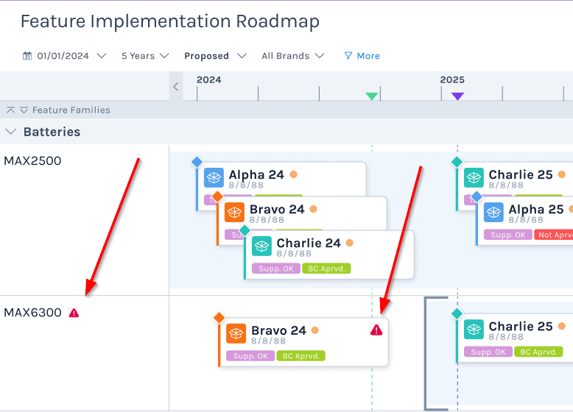
Task: Click the 8/8/88 date on Charlie 24
Action: point(294,253)
